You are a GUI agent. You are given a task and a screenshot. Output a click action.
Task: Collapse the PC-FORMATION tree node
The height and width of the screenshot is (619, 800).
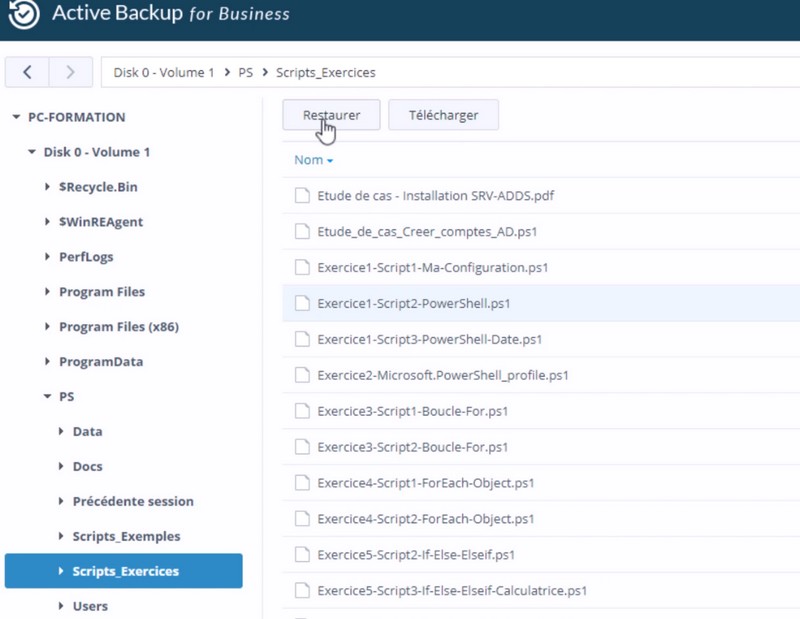pos(16,117)
